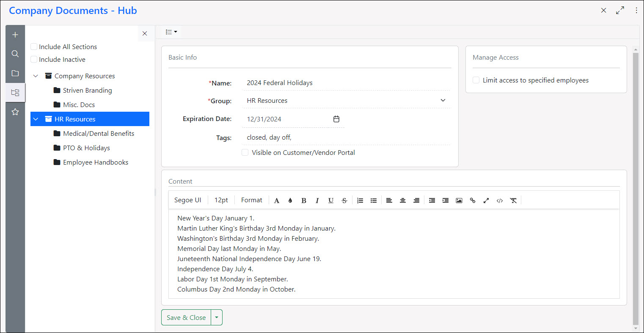This screenshot has height=333, width=644.
Task: Expand hub window with arrows icon
Action: [620, 11]
